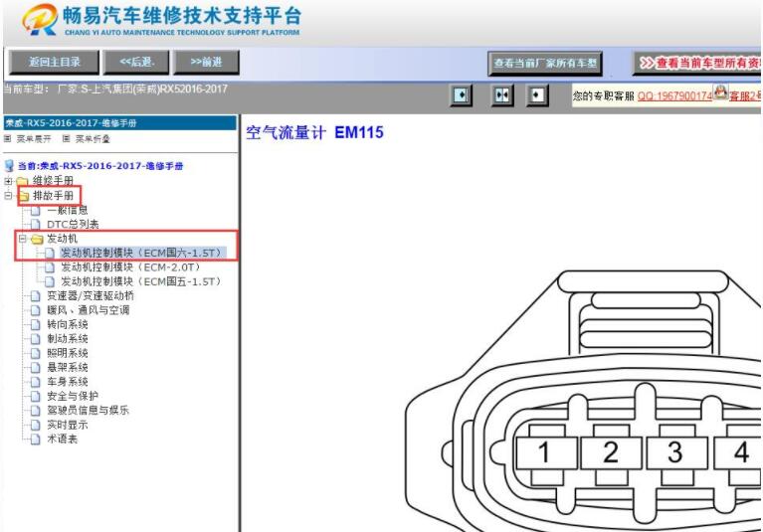Open QQ:1967900174 customer service link
The width and height of the screenshot is (763, 532).
[674, 96]
